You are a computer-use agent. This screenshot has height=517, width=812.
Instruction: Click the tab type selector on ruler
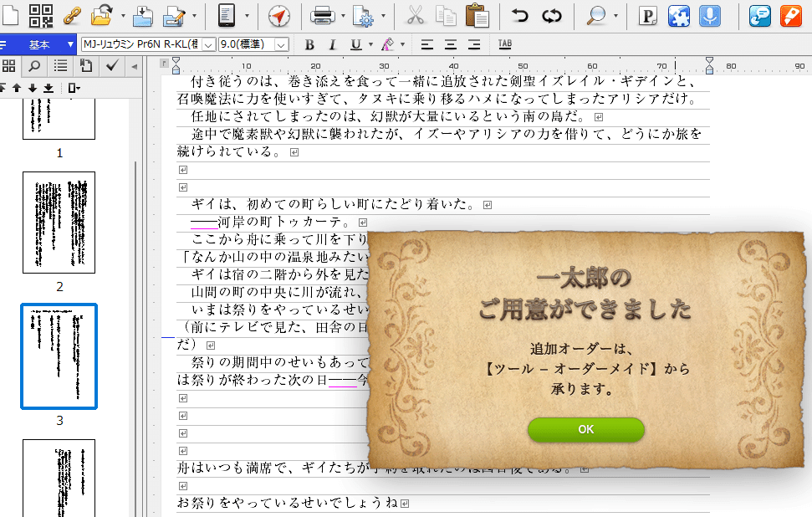coord(164,64)
